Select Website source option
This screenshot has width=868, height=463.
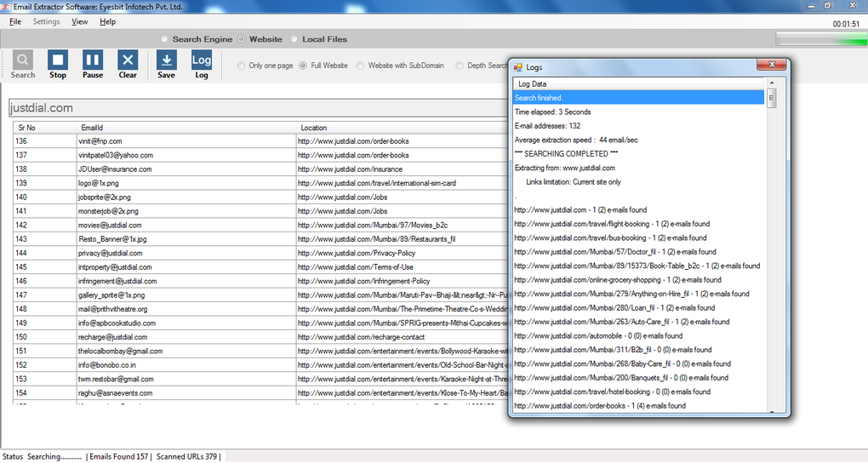(x=260, y=39)
